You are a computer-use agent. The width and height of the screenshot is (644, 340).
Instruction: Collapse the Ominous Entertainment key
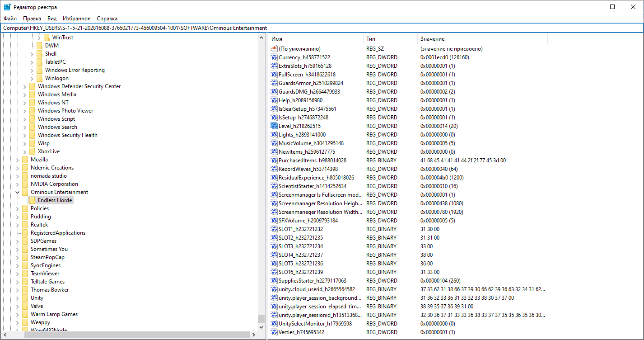pyautogui.click(x=18, y=192)
